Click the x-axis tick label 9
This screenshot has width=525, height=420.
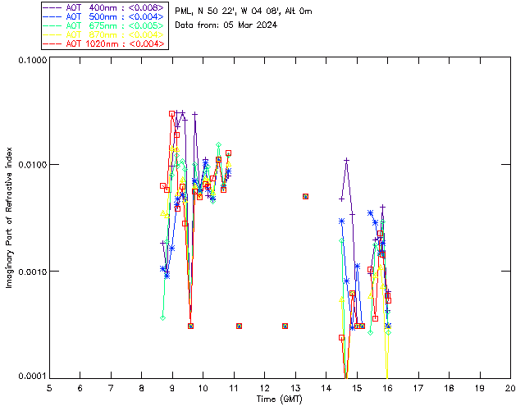tap(172, 388)
